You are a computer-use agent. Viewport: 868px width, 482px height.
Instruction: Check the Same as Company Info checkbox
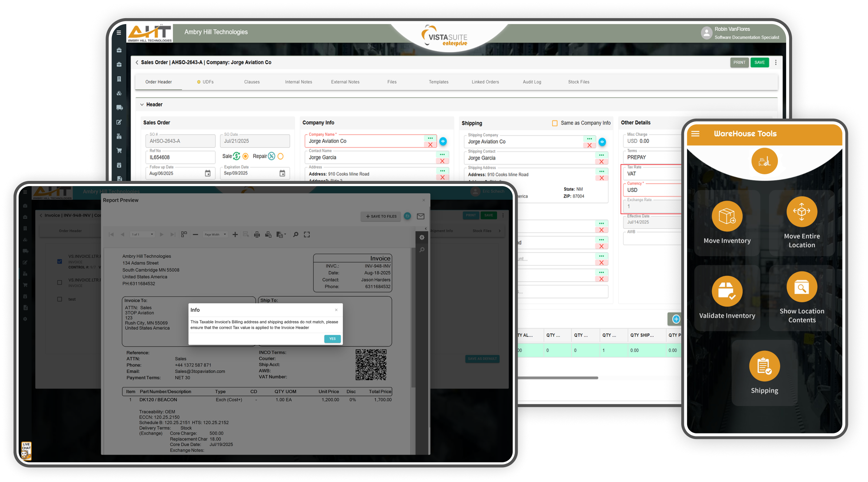click(555, 123)
